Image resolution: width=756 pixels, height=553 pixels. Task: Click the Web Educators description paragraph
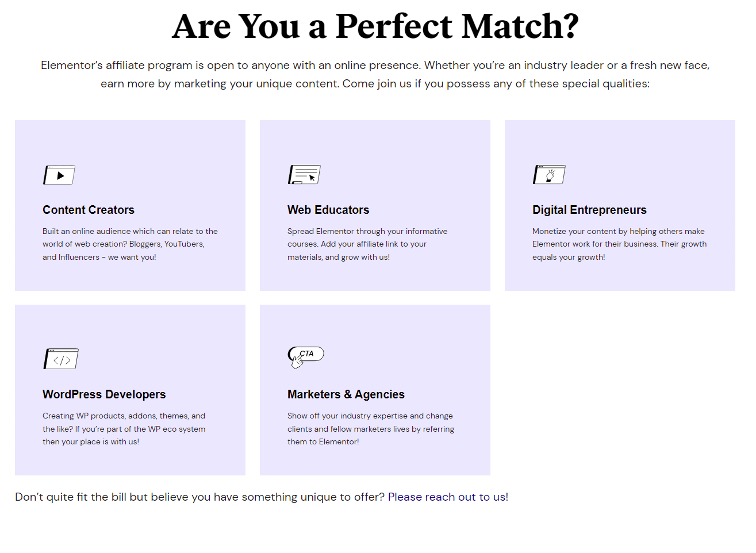click(367, 244)
